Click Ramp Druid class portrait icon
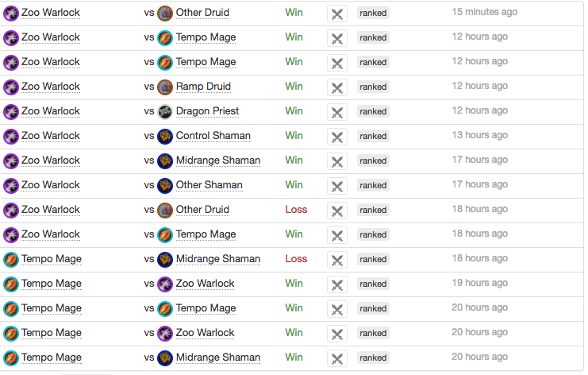Viewport: 588px width, 375px height. 164,87
